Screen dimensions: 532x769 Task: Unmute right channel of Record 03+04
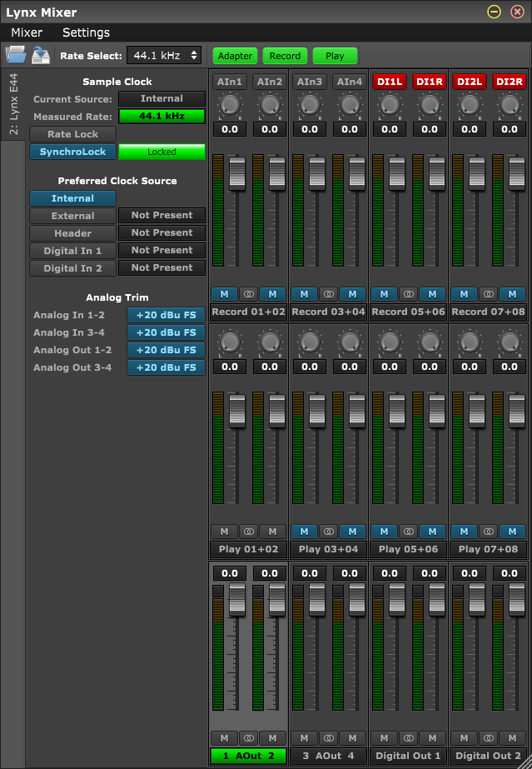pyautogui.click(x=352, y=294)
